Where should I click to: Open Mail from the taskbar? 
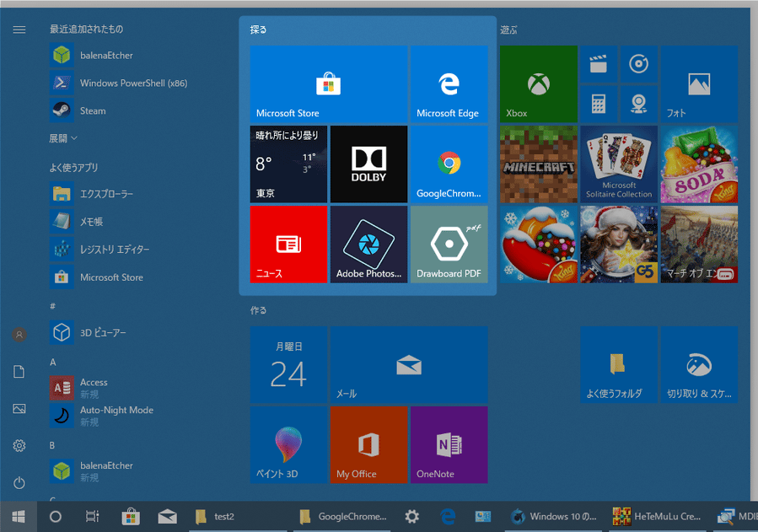coord(167,517)
